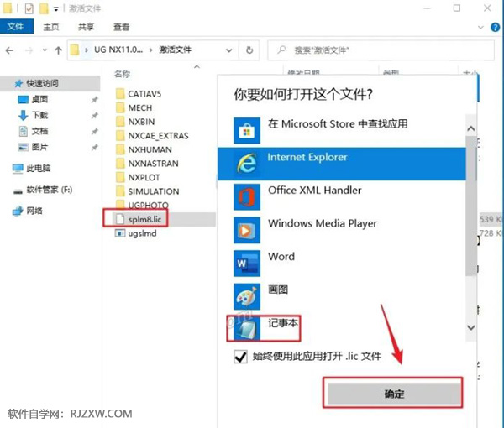This screenshot has height=428, width=504.
Task: Select 网络 in navigation pane
Action: click(34, 211)
